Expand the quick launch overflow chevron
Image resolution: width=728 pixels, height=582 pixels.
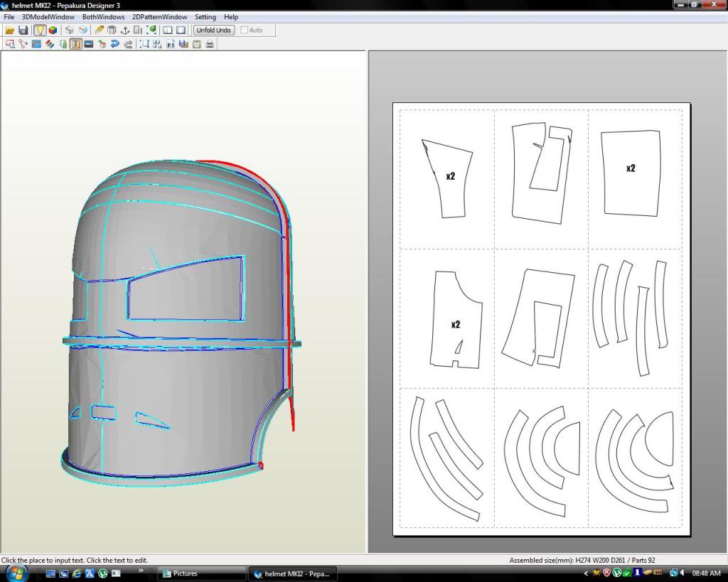pyautogui.click(x=141, y=571)
